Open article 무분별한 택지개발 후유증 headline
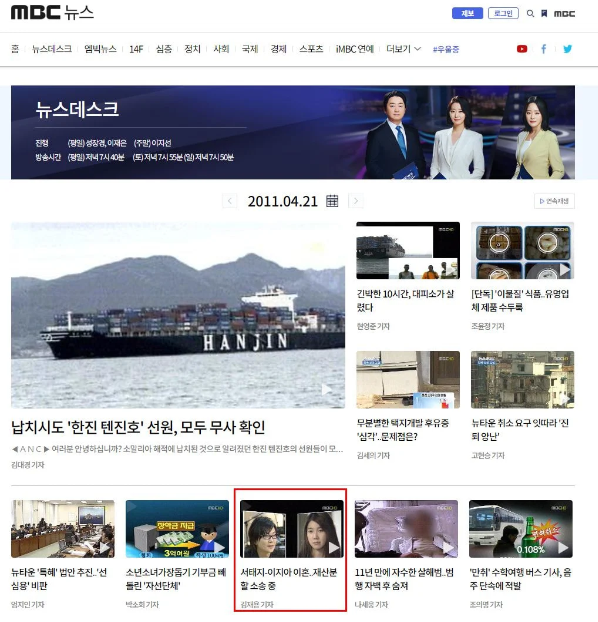The image size is (598, 622). point(403,430)
